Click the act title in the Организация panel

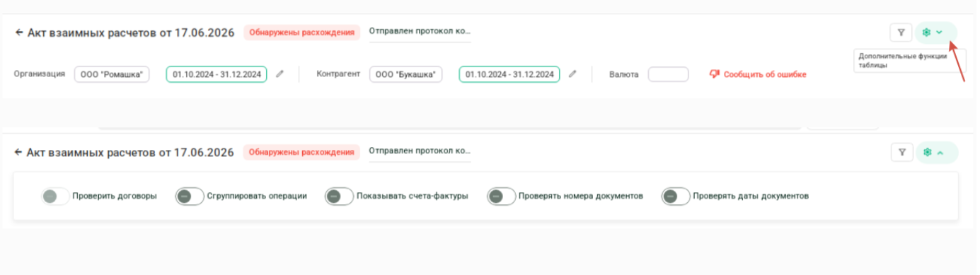point(130,33)
